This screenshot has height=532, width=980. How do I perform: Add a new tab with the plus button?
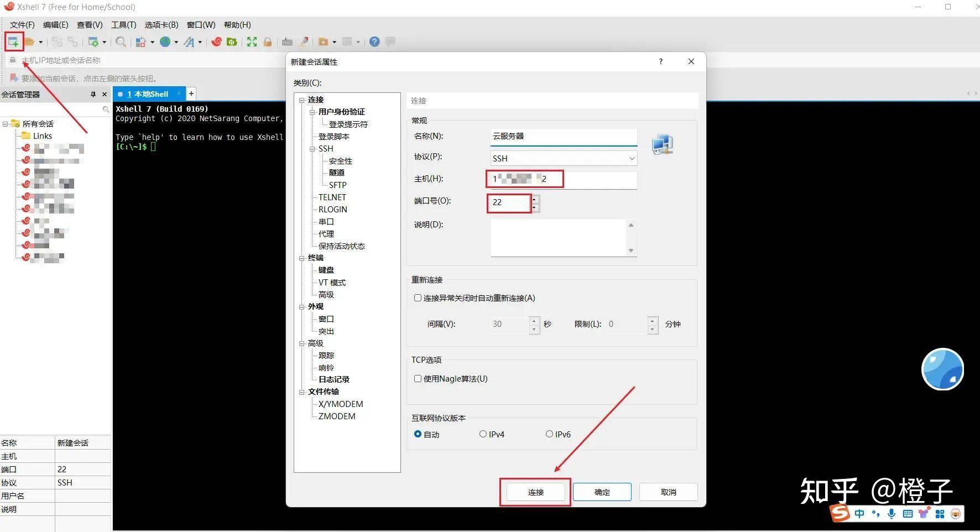(191, 94)
